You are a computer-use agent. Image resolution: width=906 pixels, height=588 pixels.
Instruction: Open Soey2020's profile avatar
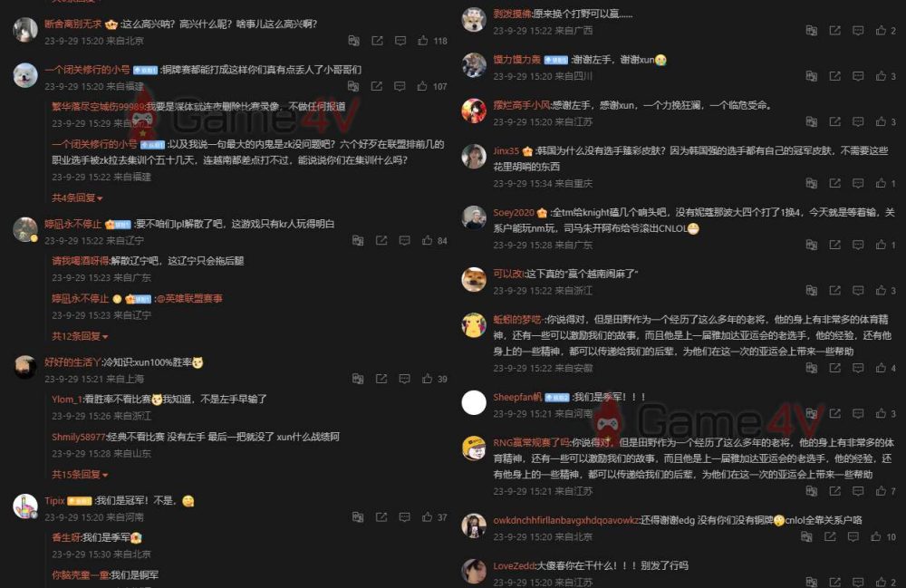(x=474, y=217)
